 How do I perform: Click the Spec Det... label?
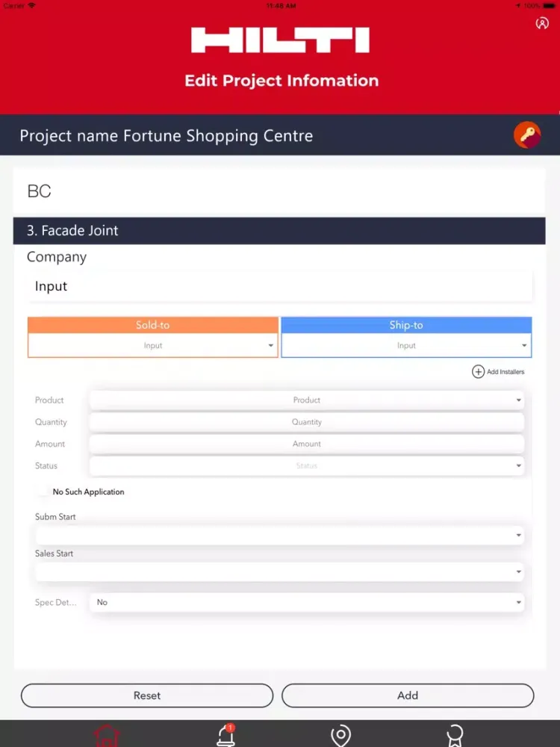click(56, 603)
